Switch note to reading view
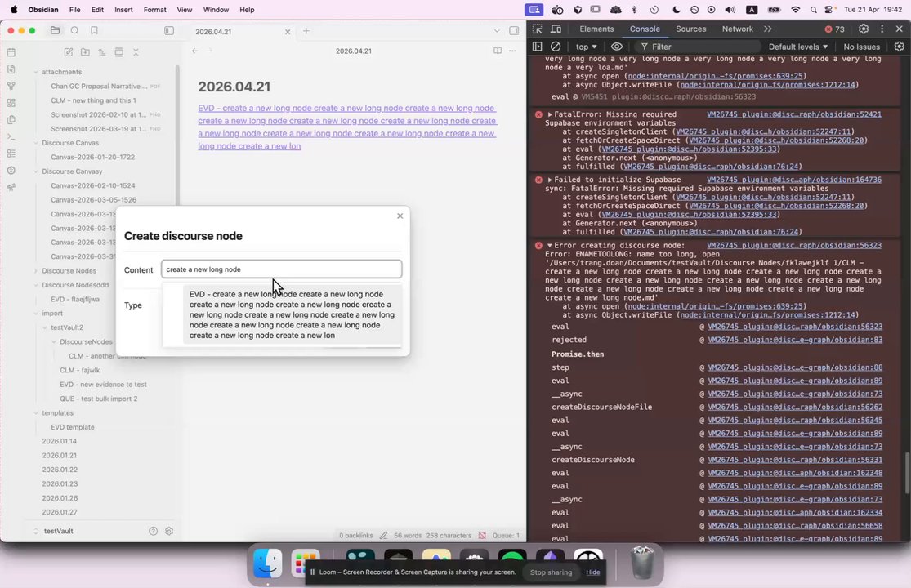Image resolution: width=911 pixels, height=588 pixels. click(498, 51)
